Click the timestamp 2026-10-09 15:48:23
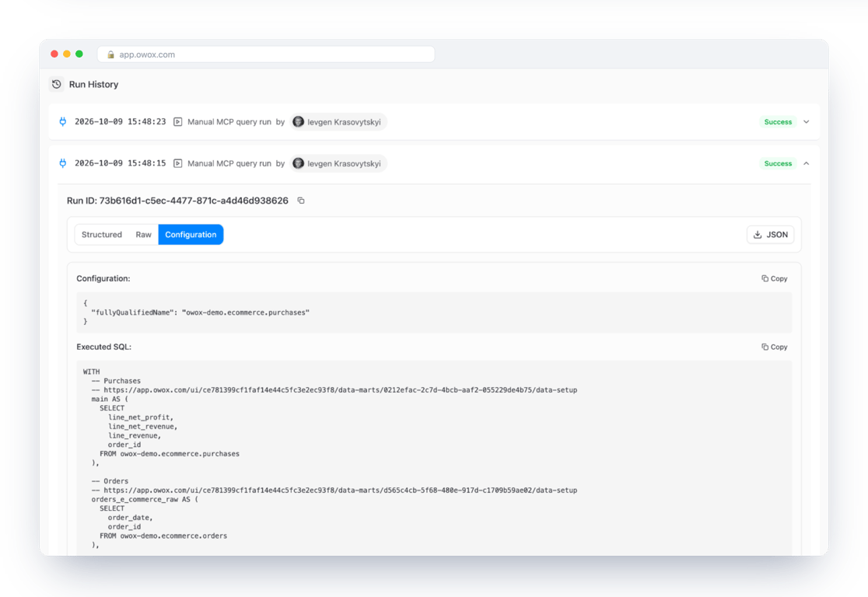This screenshot has width=868, height=597. pos(120,122)
